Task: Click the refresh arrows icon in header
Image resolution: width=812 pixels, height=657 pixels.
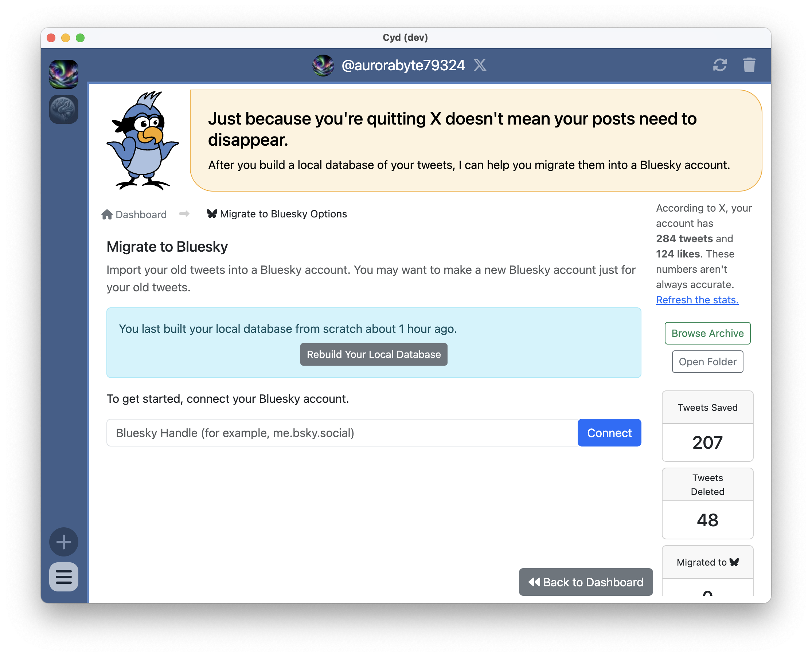Action: (x=719, y=65)
